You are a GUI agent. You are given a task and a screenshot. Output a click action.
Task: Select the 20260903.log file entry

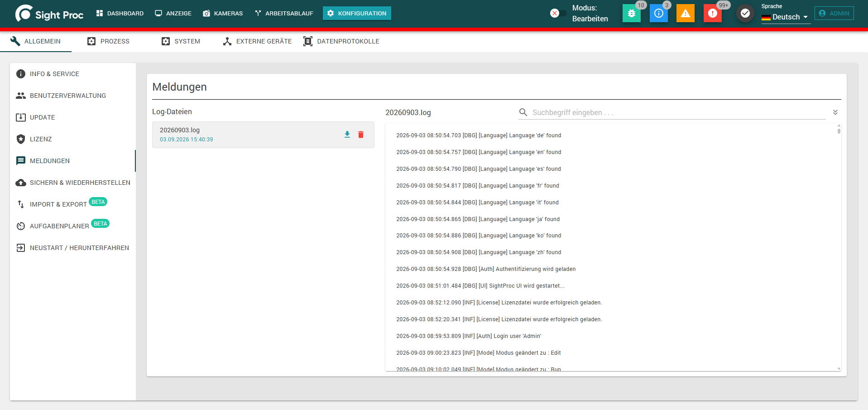[263, 135]
